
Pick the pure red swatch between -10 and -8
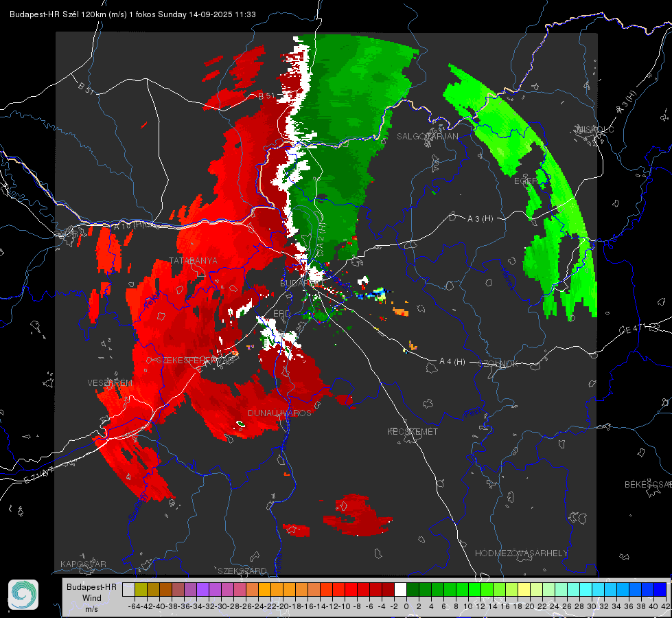click(x=351, y=589)
